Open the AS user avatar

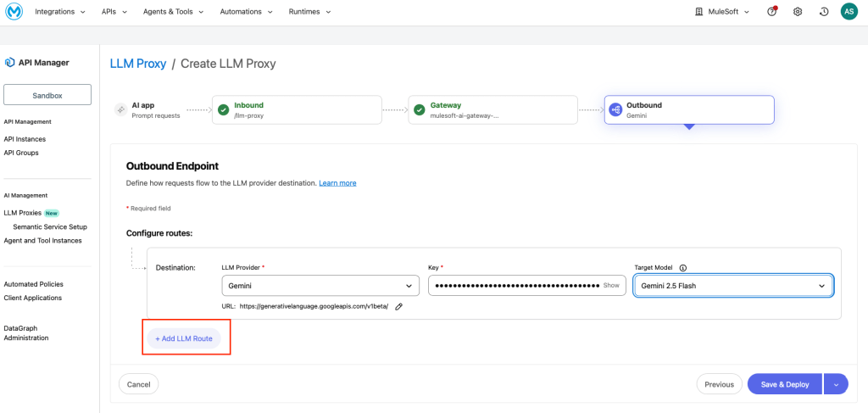tap(849, 12)
